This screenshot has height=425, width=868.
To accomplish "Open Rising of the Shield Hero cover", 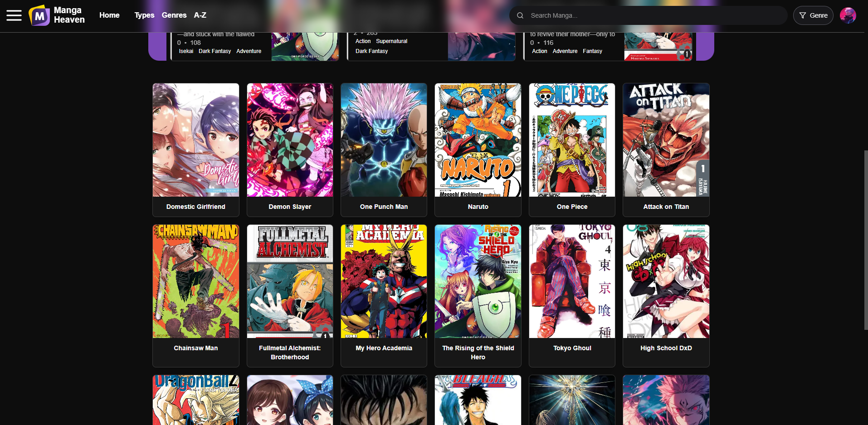I will tap(478, 281).
